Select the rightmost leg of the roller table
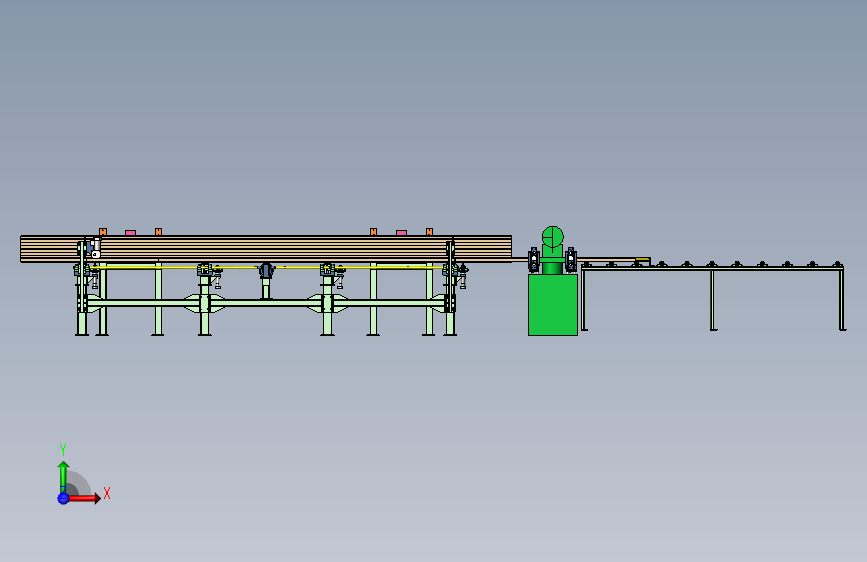The width and height of the screenshot is (867, 562). coord(842,300)
